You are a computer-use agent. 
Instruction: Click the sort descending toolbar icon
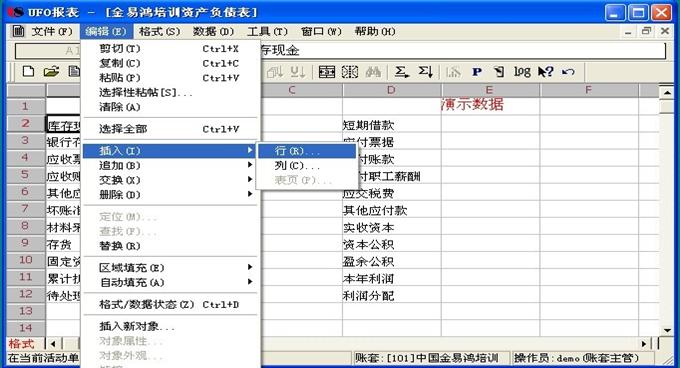pos(298,72)
